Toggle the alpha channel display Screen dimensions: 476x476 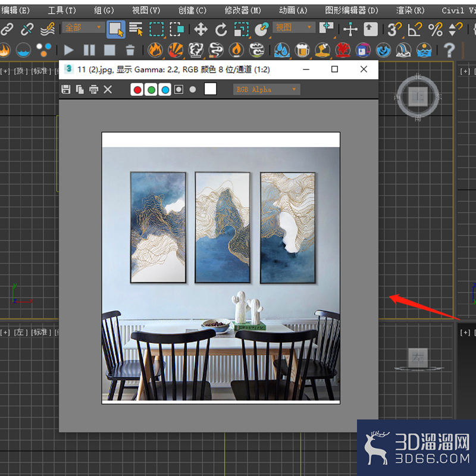(179, 90)
